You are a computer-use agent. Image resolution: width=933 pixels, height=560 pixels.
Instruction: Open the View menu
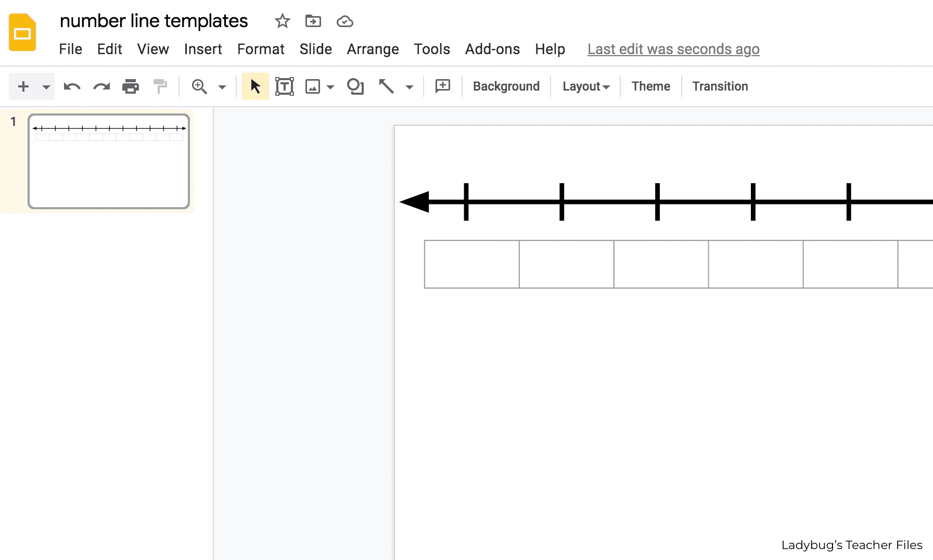[153, 49]
